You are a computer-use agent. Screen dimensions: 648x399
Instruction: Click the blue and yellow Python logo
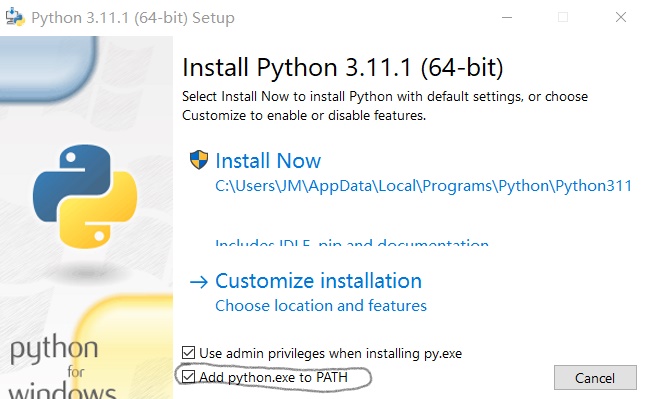click(85, 196)
